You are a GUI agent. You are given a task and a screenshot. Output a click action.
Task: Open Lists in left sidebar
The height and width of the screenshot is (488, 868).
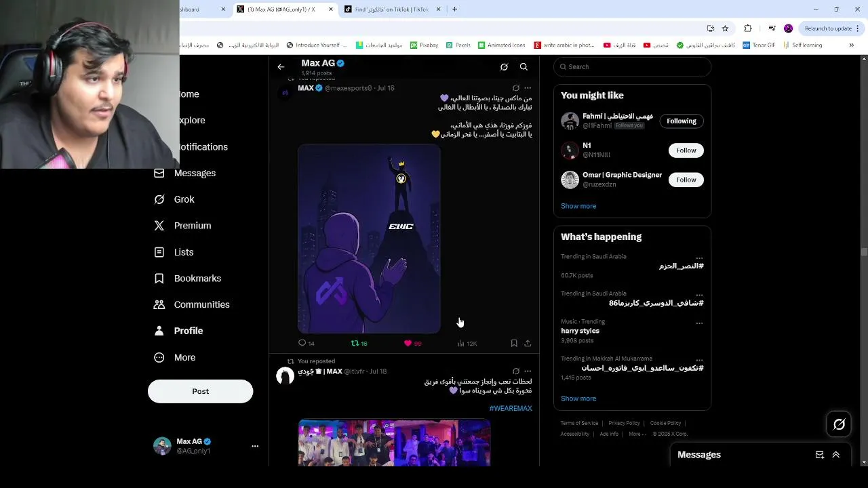pos(174,252)
